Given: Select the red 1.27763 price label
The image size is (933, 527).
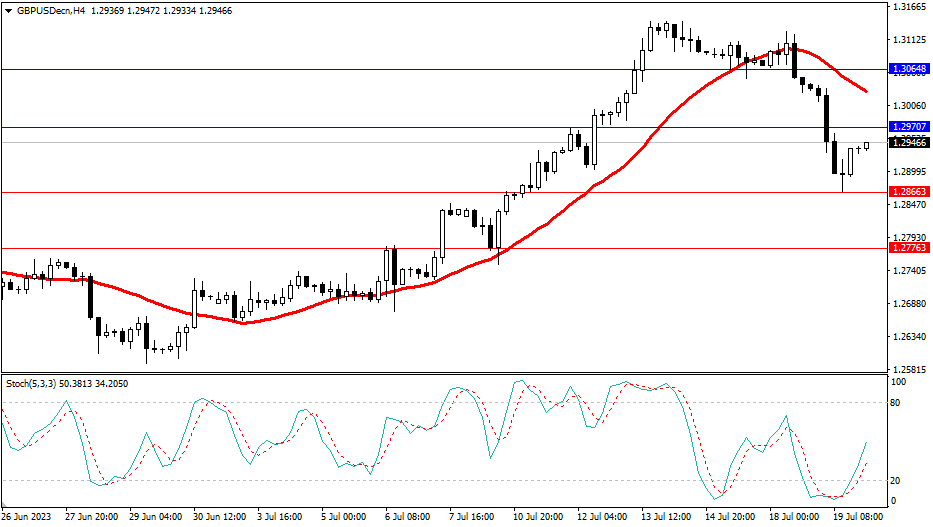Looking at the screenshot, I should (x=909, y=247).
